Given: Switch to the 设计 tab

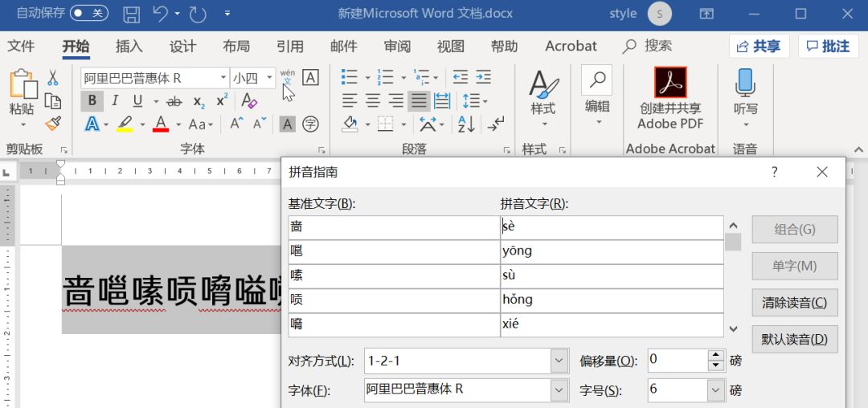Looking at the screenshot, I should 182,47.
